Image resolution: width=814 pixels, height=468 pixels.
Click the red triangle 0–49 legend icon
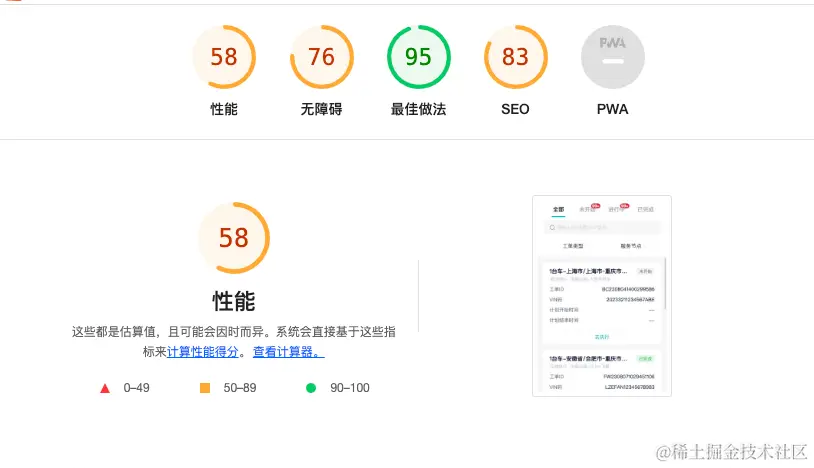coord(105,388)
